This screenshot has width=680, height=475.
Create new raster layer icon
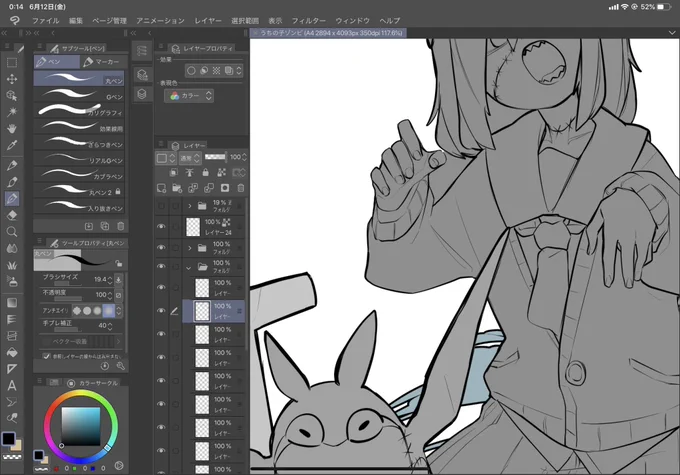tap(161, 188)
